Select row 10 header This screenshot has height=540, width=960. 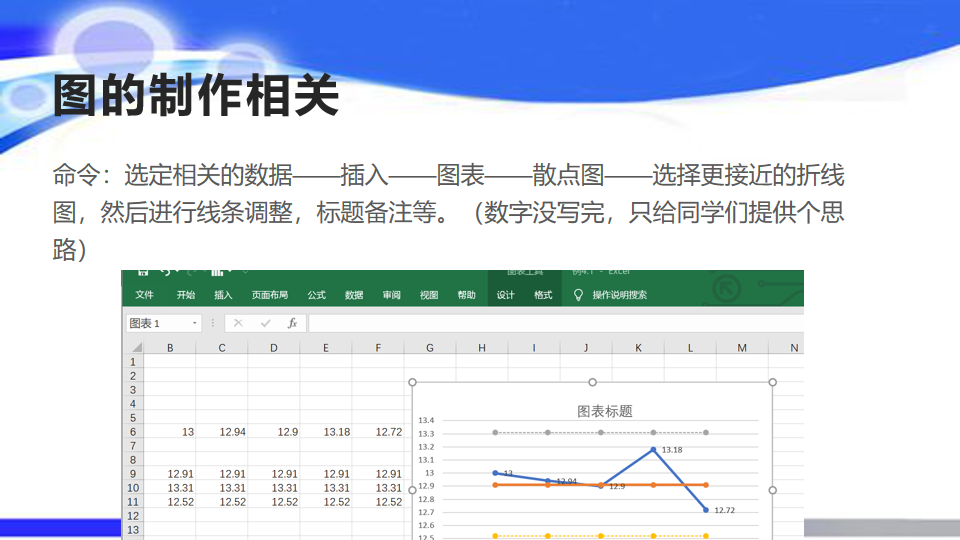click(x=133, y=488)
